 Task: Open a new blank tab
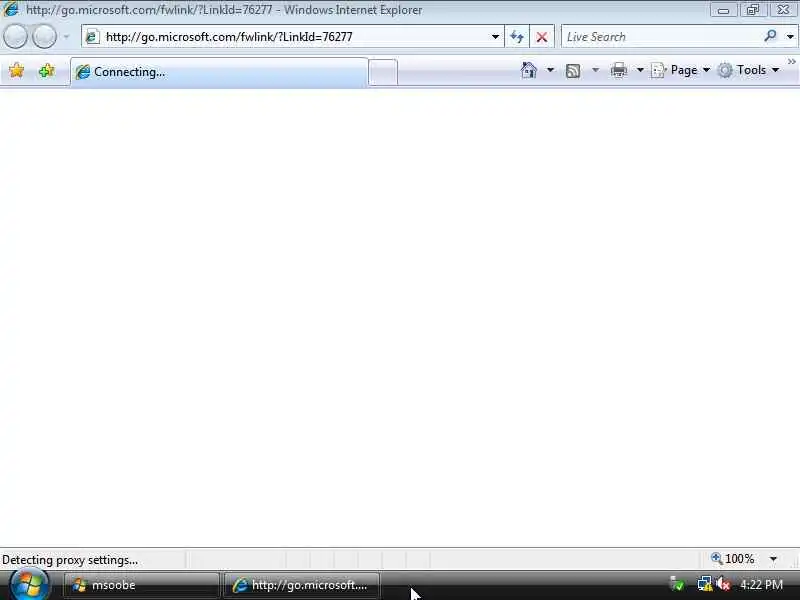point(383,72)
